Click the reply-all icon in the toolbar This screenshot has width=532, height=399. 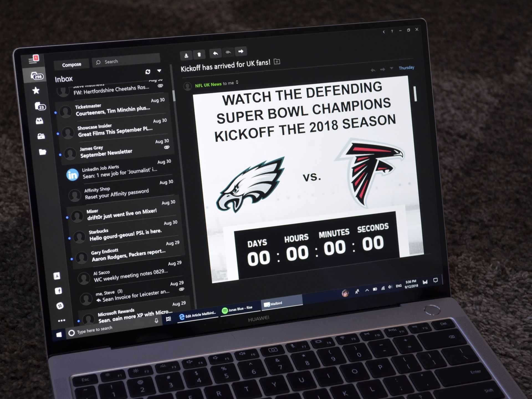229,53
